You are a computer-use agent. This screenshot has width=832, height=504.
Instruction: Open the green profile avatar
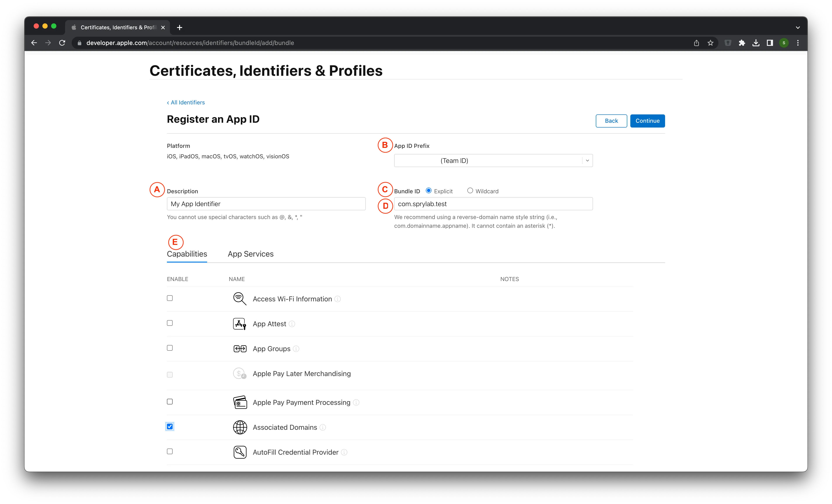pos(784,43)
